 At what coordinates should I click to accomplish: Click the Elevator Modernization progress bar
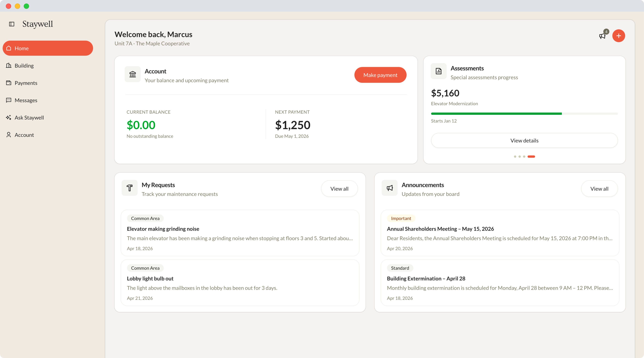click(524, 114)
